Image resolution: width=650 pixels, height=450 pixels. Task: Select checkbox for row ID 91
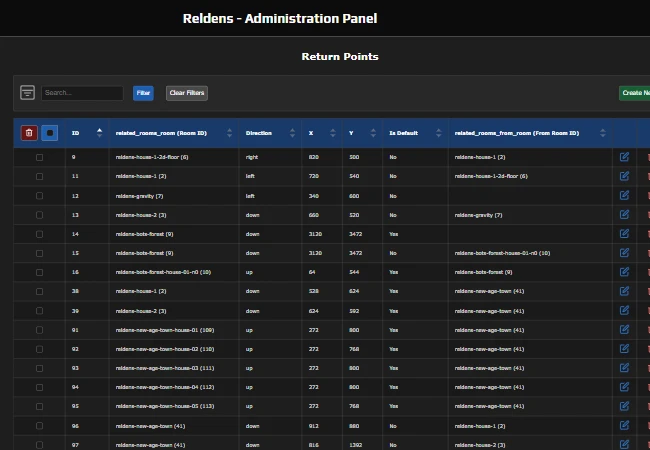point(39,330)
